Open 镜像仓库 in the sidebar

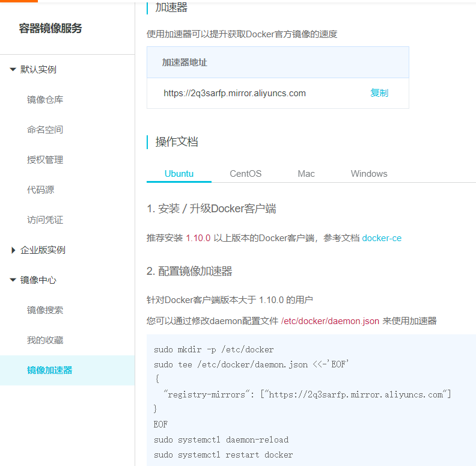point(45,100)
